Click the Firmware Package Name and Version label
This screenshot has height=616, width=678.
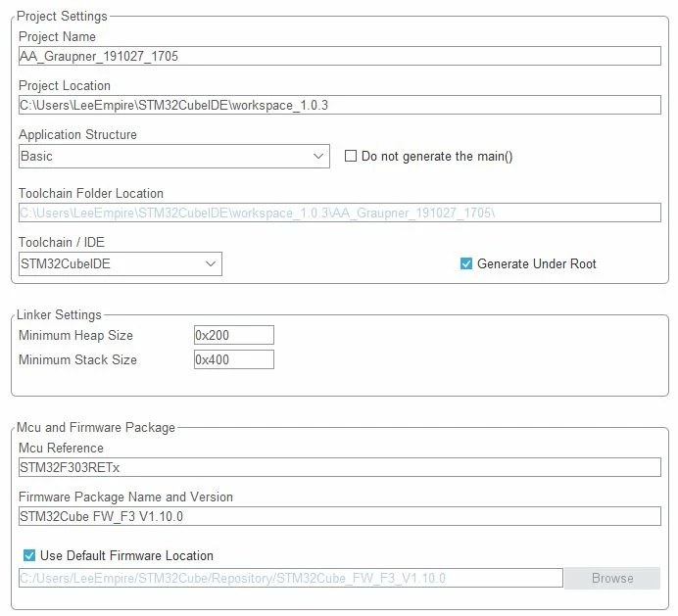pos(125,497)
